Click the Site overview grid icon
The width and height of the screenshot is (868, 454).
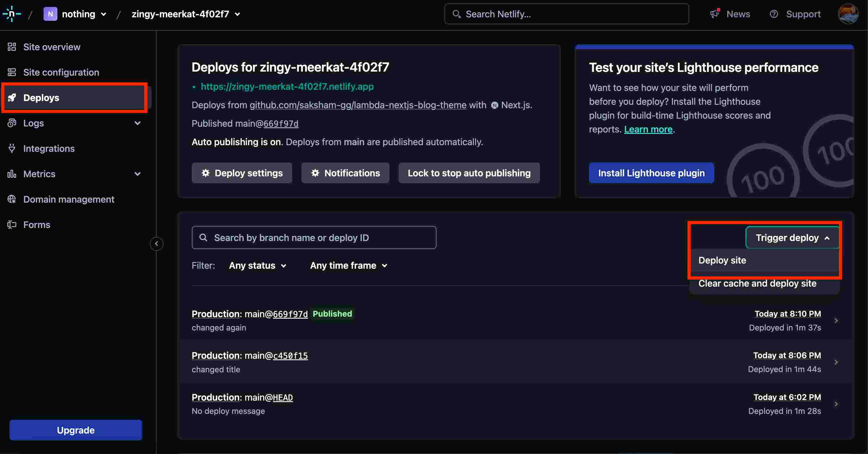pyautogui.click(x=12, y=47)
